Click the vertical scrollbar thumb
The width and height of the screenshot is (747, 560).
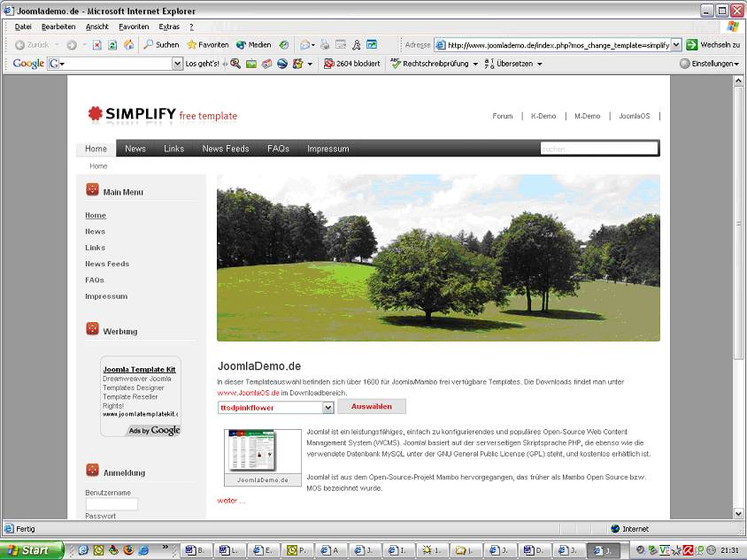(738, 223)
